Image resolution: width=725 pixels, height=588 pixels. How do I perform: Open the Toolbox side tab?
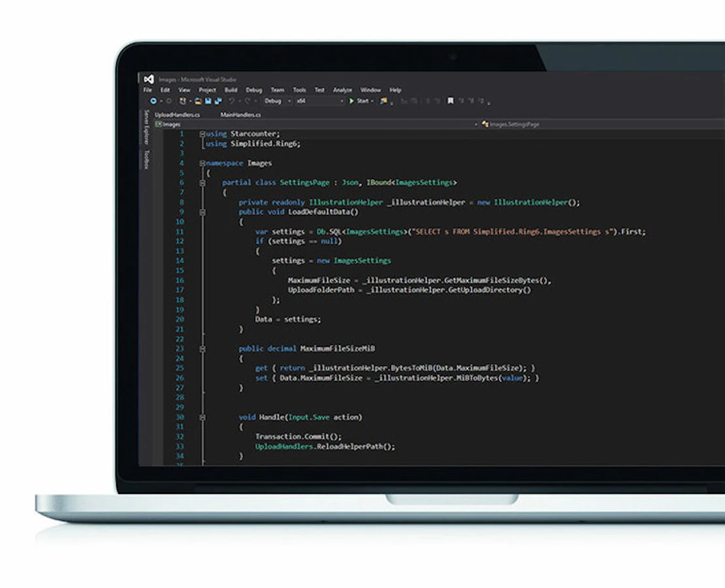(146, 159)
